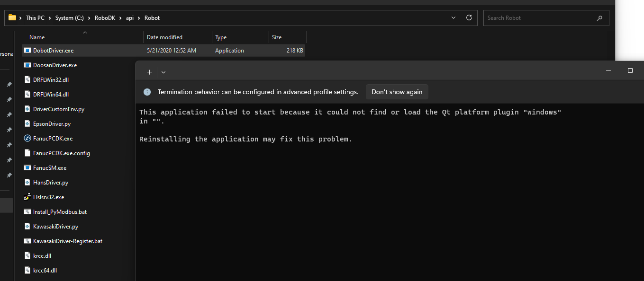Click the krcc.dll file icon

27,256
